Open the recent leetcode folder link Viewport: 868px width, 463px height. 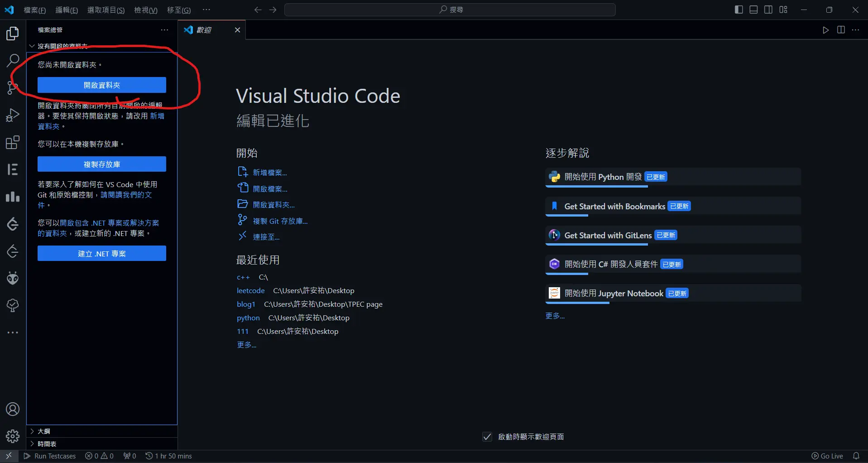[250, 291]
